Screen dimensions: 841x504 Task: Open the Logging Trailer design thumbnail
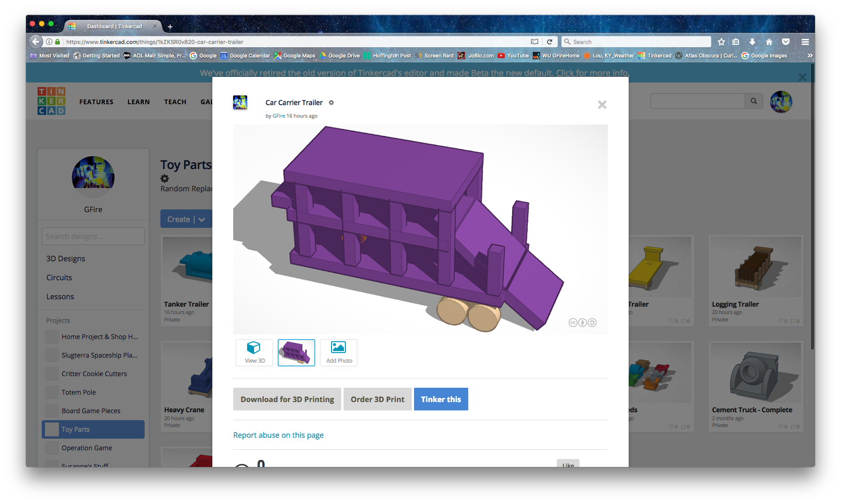coord(756,267)
